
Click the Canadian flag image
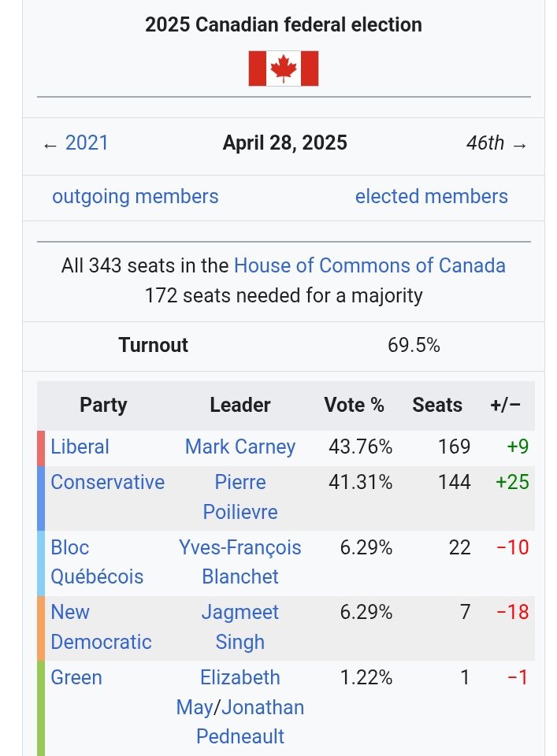[x=283, y=69]
